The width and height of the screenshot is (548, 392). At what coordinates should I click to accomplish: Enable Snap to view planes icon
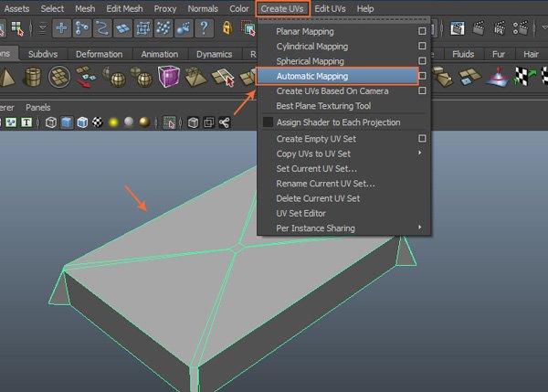[122, 28]
